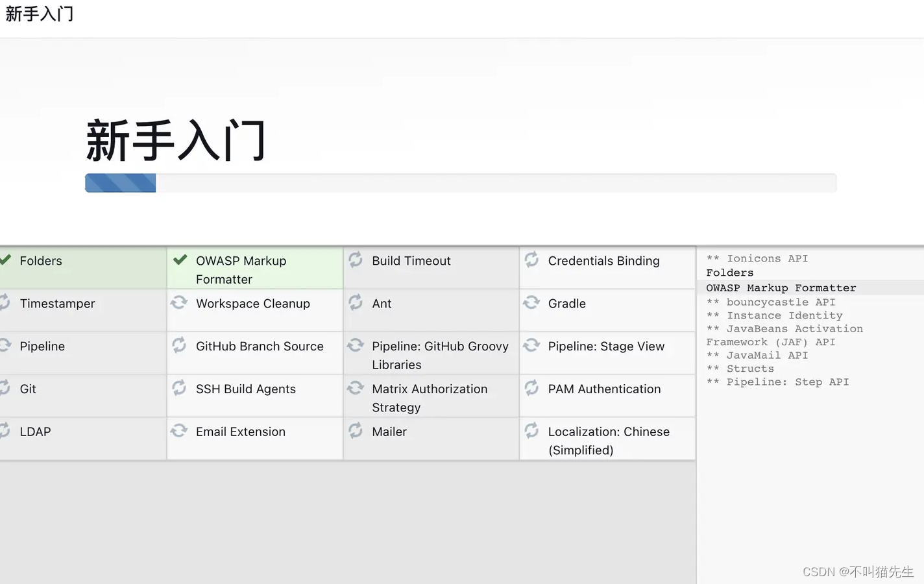Image resolution: width=924 pixels, height=584 pixels.
Task: Click the Folders entry in the install log
Action: coord(729,273)
